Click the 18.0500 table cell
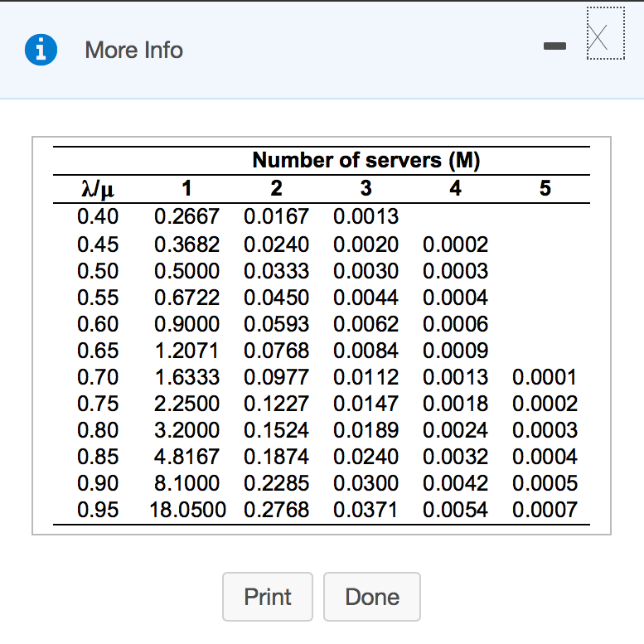This screenshot has height=644, width=644. pyautogui.click(x=186, y=510)
